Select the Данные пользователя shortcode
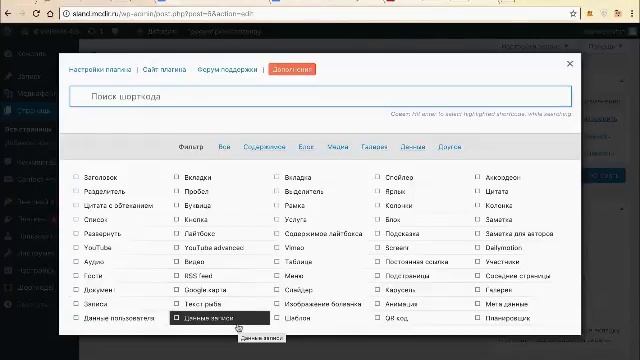Viewport: 640px width, 360px height. (x=119, y=318)
